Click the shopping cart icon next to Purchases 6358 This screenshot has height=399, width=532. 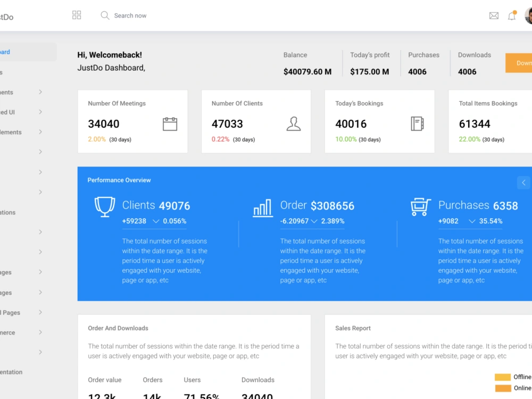coord(420,207)
